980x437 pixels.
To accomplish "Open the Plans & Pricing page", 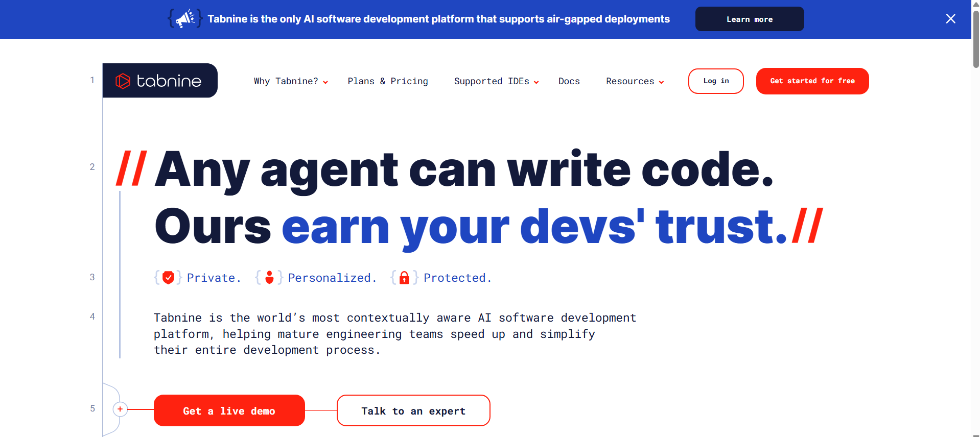I will 388,81.
